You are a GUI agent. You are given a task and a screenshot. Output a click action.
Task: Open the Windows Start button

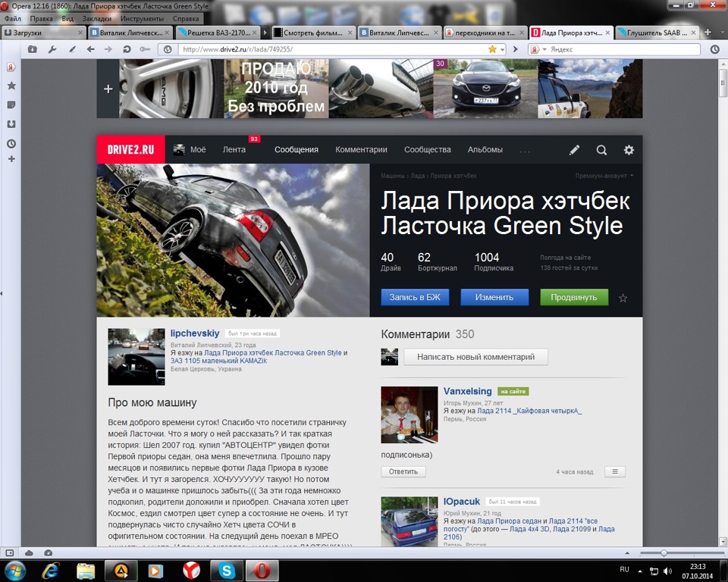tap(14, 570)
